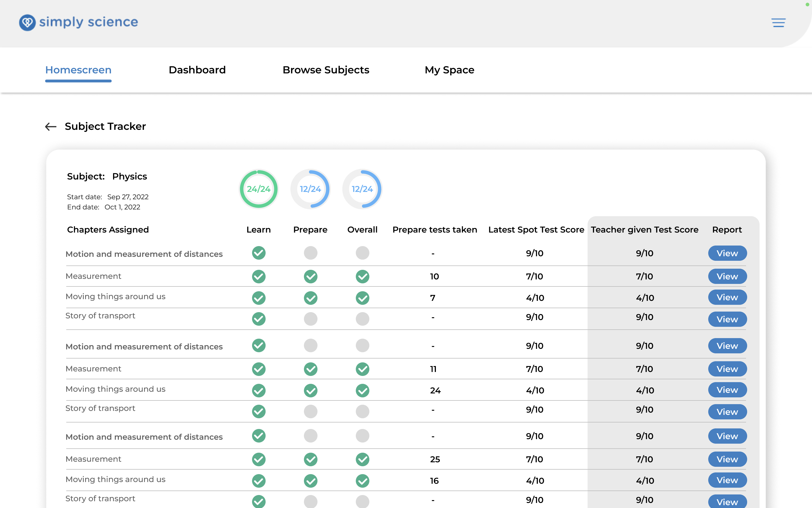Image resolution: width=812 pixels, height=508 pixels.
Task: Click the tests taken value 24
Action: coord(435,390)
